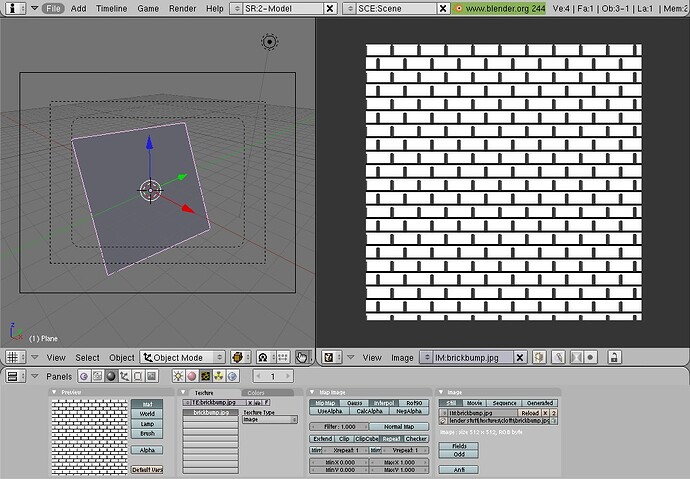The width and height of the screenshot is (690, 479).
Task: Toggle the 3D transform manipulator hand icon
Action: point(301,357)
